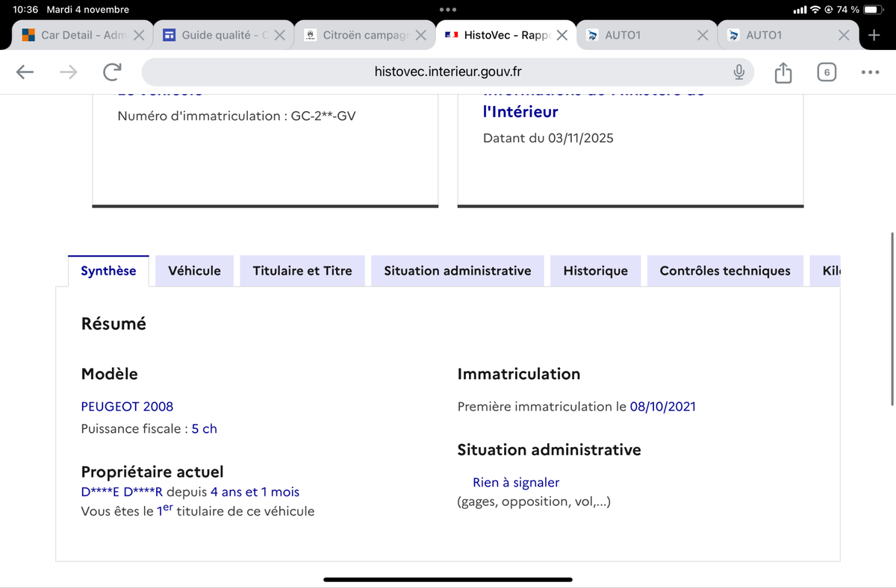
Task: Open the browser three-dot menu
Action: click(x=869, y=72)
